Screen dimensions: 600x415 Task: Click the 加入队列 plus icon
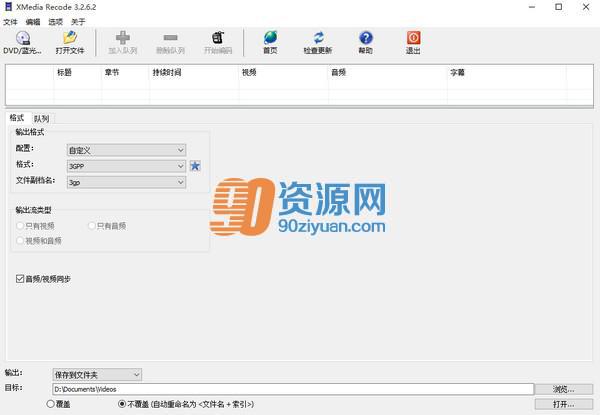(x=123, y=37)
